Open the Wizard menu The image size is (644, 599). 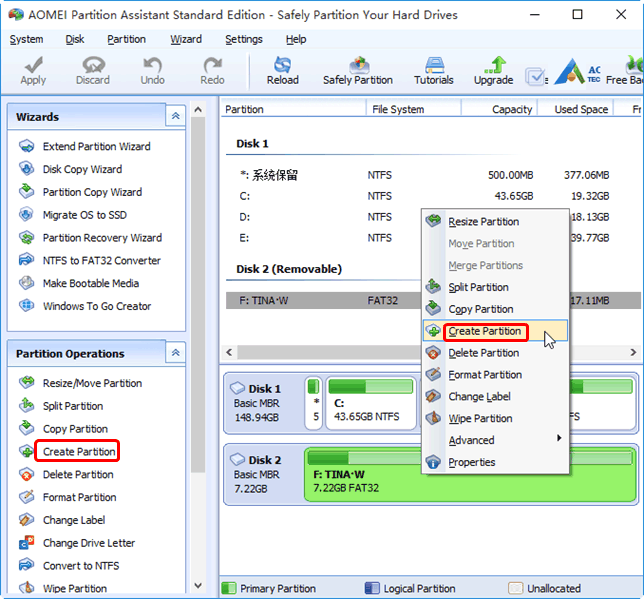coord(186,39)
